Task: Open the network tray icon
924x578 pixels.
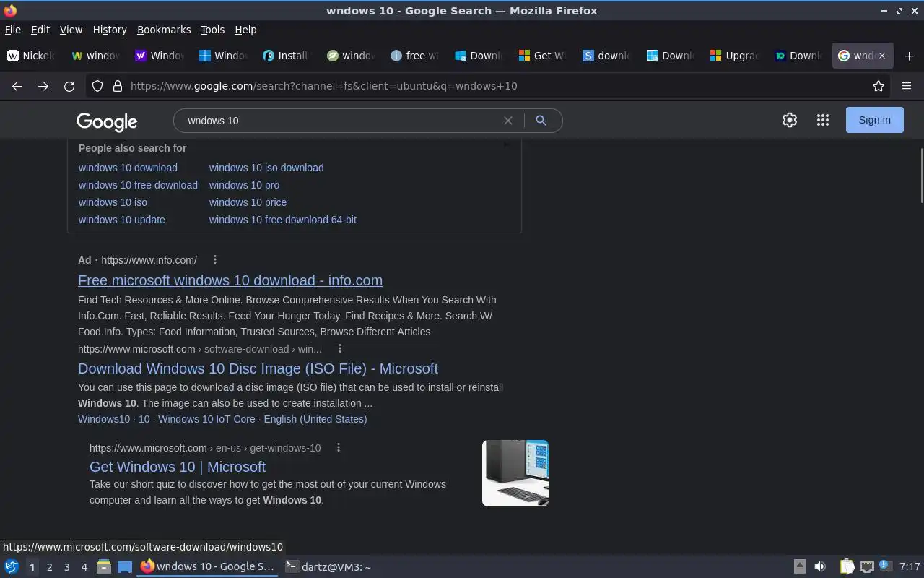Action: [867, 566]
